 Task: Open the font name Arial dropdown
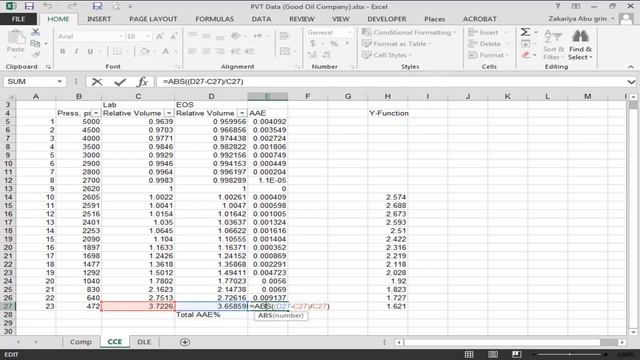pyautogui.click(x=121, y=36)
